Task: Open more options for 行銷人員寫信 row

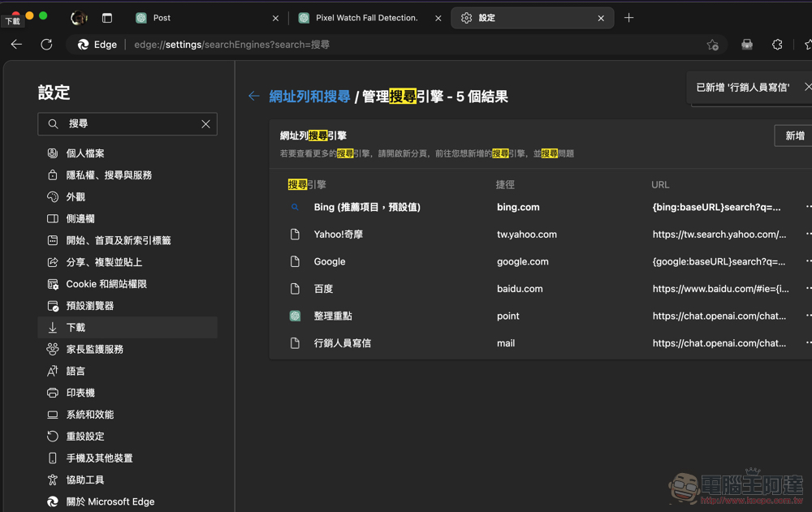Action: coord(808,342)
